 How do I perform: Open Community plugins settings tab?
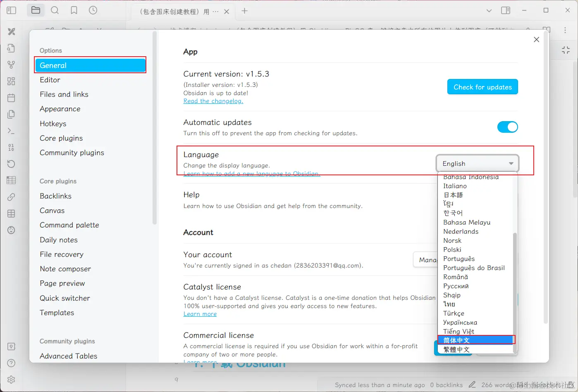tap(90, 153)
